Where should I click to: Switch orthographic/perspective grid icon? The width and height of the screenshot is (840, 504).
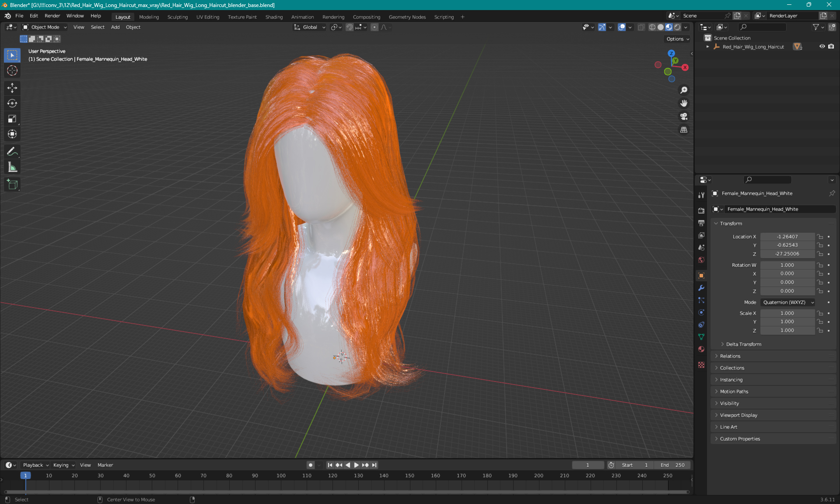684,130
